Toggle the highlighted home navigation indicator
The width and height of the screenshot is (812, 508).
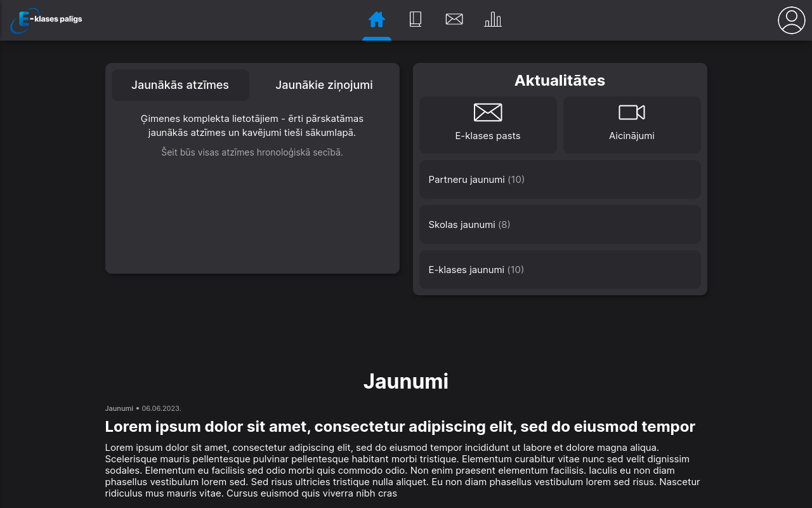pyautogui.click(x=377, y=19)
